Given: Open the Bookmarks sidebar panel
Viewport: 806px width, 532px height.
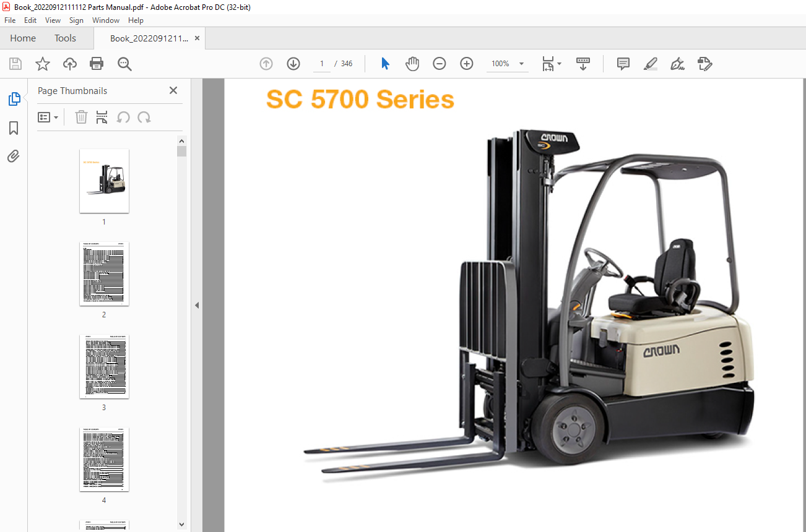Looking at the screenshot, I should 14,128.
